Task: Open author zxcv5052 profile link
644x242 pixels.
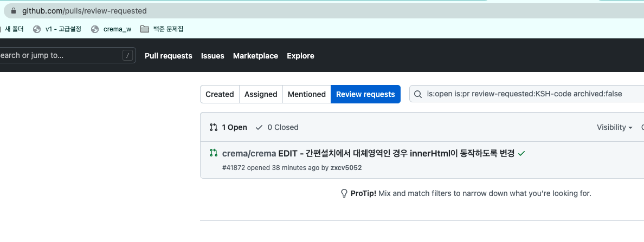Action: pos(346,168)
